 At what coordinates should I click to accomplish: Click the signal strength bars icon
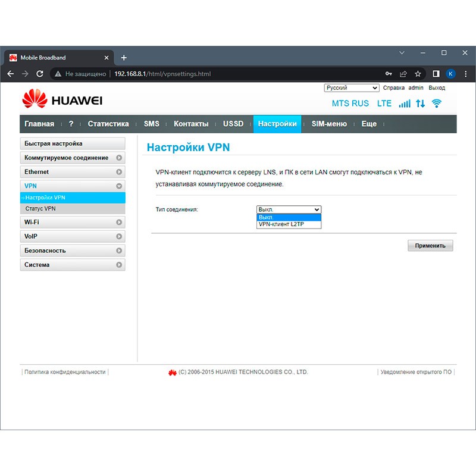click(405, 104)
